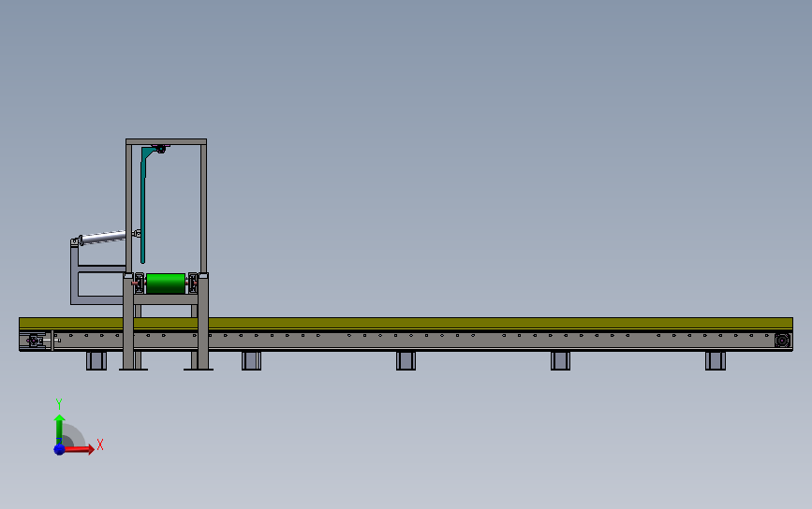Pick the rightmost conveyor support leg
Screen dimensions: 812x509
[x=716, y=360]
